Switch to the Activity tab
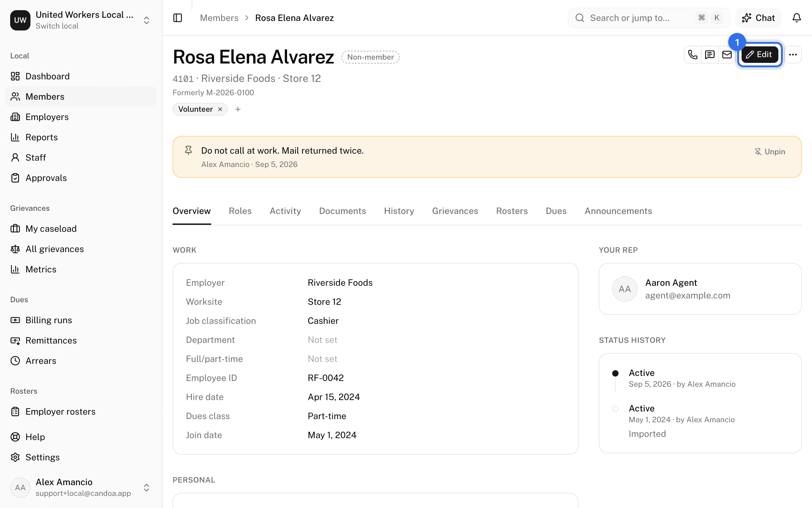This screenshot has height=508, width=812. (x=285, y=211)
